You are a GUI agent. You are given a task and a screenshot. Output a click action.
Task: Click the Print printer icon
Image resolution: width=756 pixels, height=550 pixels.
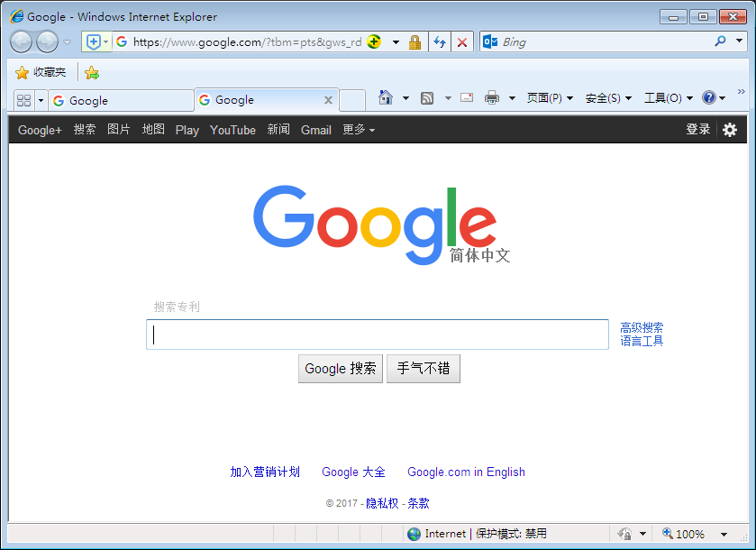point(492,98)
